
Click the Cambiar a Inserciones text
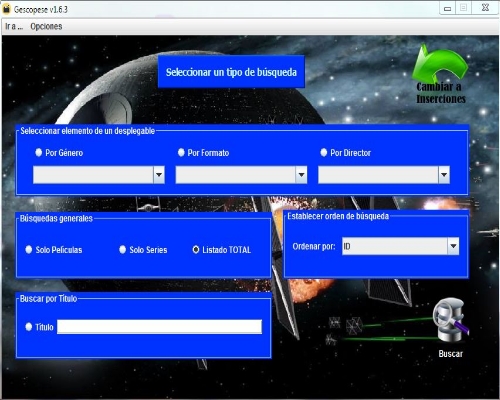[x=441, y=93]
